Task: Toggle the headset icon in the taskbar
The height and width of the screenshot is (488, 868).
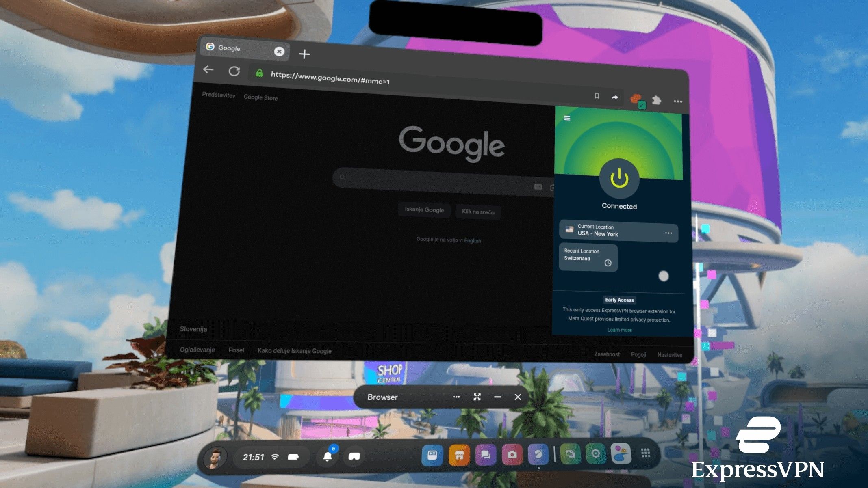Action: point(354,456)
